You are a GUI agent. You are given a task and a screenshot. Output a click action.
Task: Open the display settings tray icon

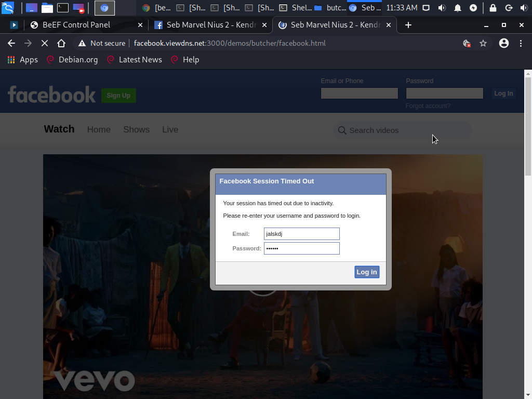[x=426, y=8]
